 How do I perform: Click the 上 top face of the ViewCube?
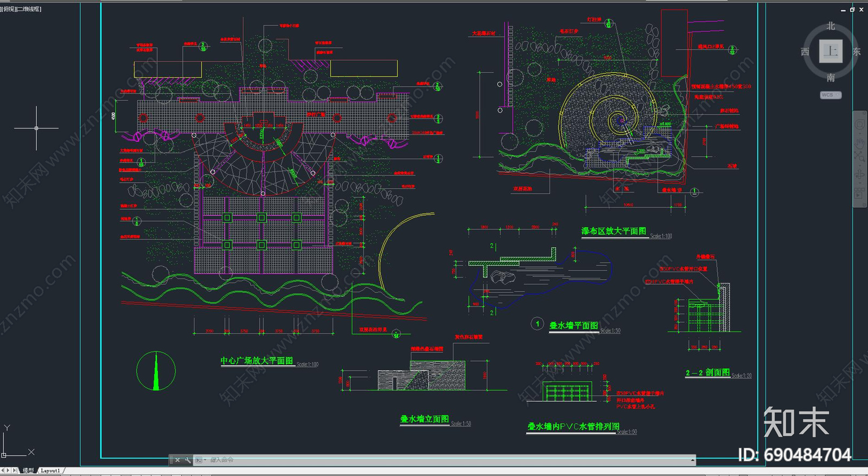point(831,52)
